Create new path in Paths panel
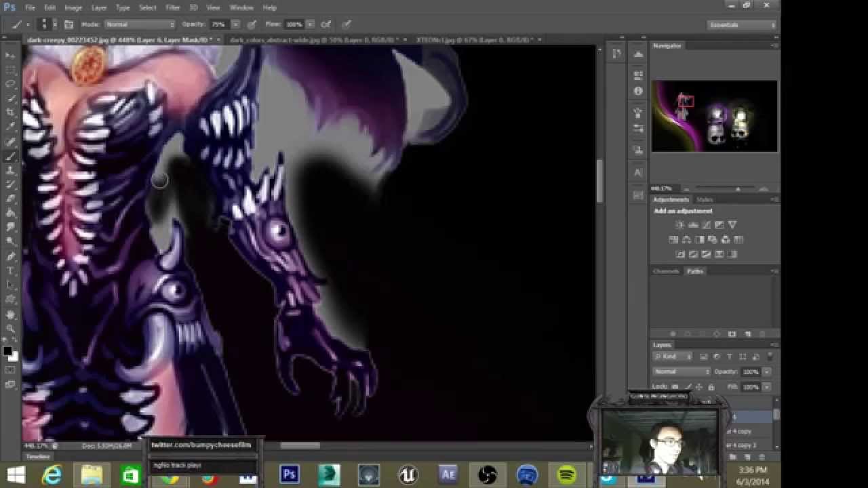 click(748, 333)
